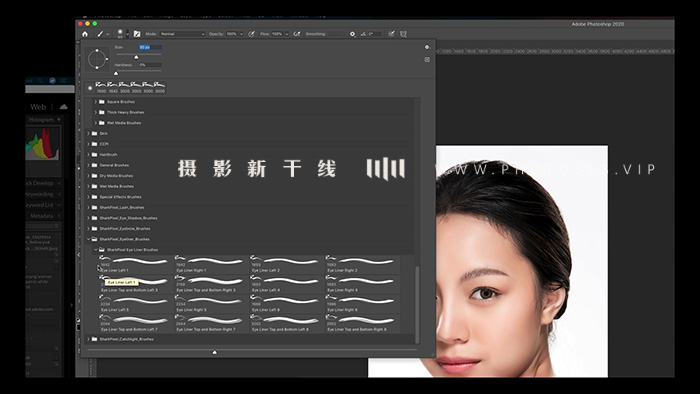Select Eye Liner Top and Bottom Right 8

[x=362, y=323]
